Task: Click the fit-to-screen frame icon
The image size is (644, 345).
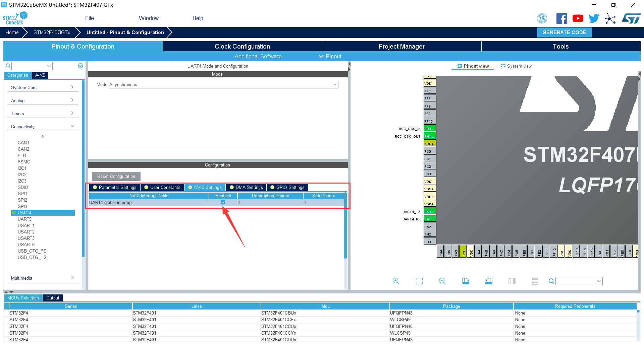Action: pyautogui.click(x=419, y=281)
